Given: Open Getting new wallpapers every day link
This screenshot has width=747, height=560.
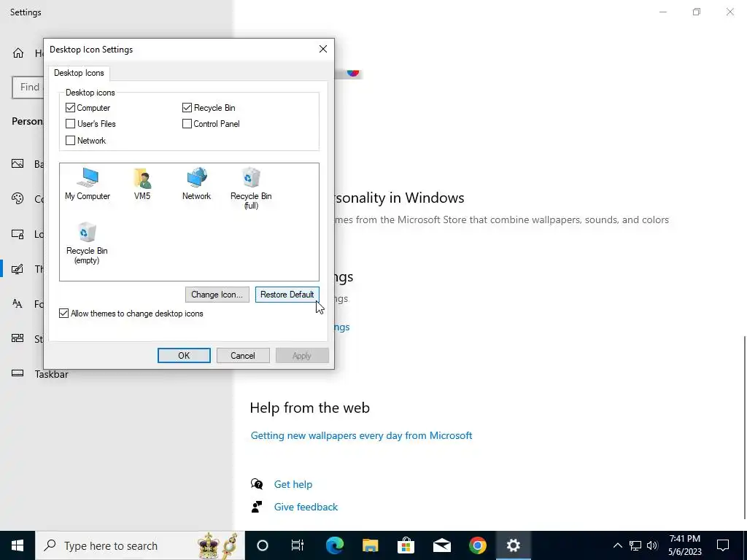Looking at the screenshot, I should (x=361, y=435).
